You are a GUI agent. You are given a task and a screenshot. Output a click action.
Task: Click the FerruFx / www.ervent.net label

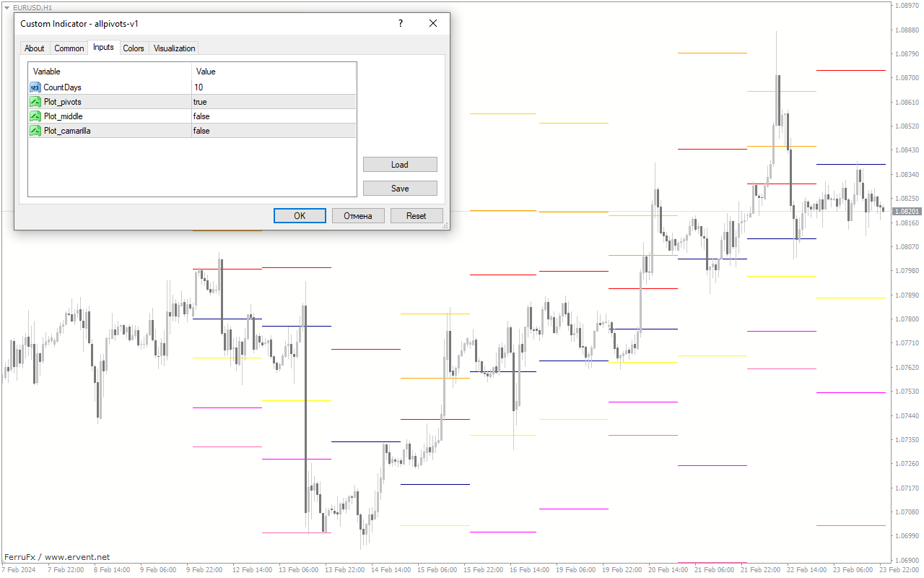[x=57, y=557]
